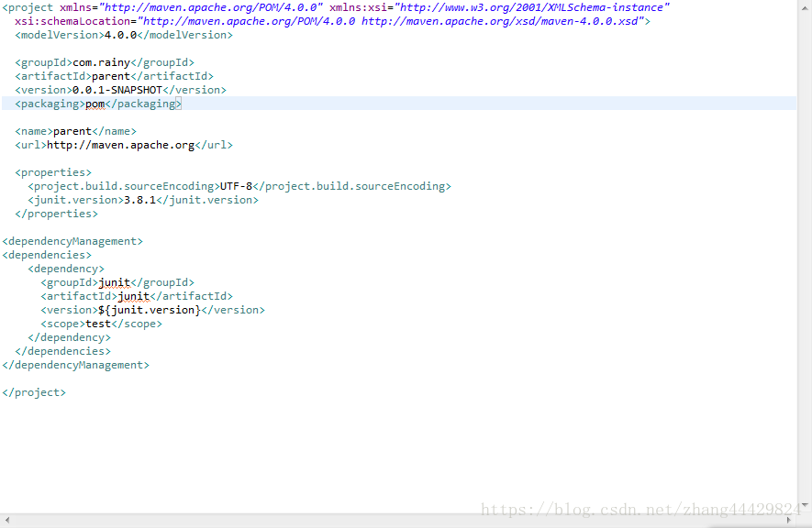Click the sourceEncoding value UTF-8
812x528 pixels.
[236, 186]
